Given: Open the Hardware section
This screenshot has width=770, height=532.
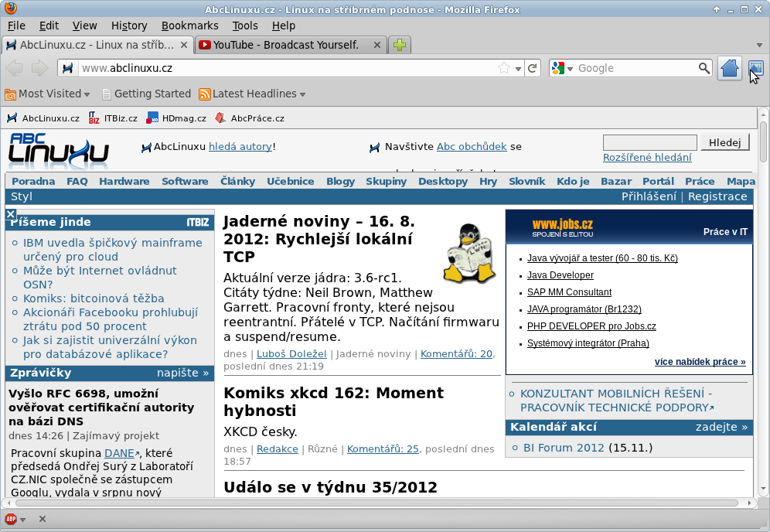Looking at the screenshot, I should point(124,181).
